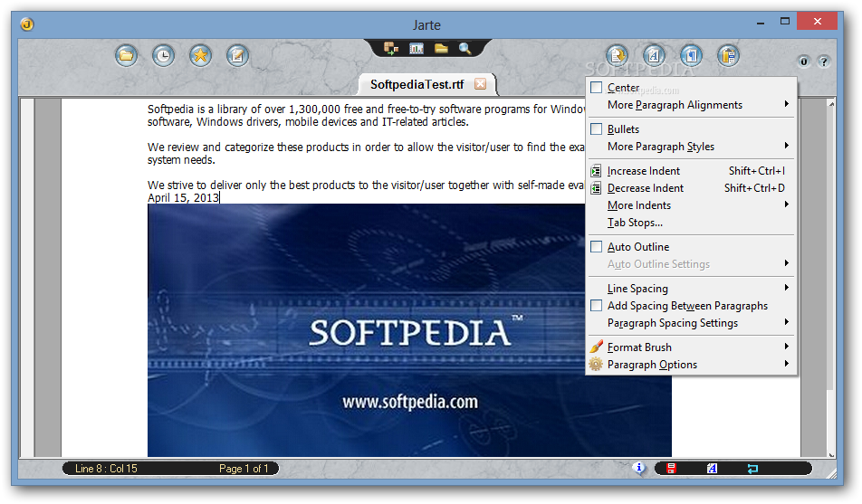862x504 pixels.
Task: Expand Paragraph Options submenu arrow
Action: (787, 364)
